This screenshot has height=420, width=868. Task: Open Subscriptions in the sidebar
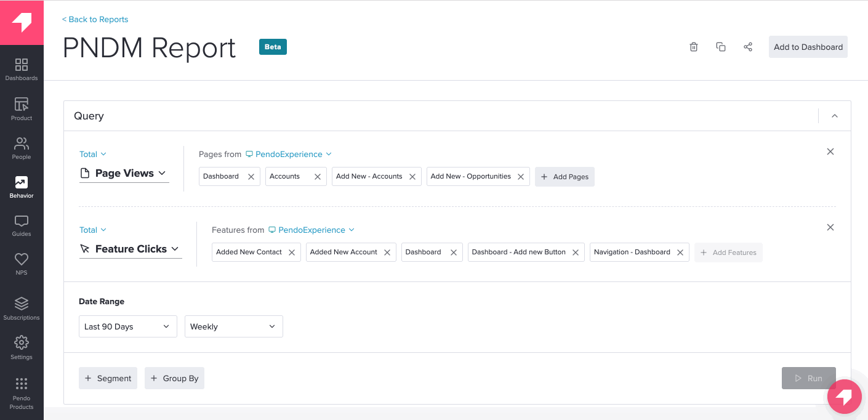[22, 309]
